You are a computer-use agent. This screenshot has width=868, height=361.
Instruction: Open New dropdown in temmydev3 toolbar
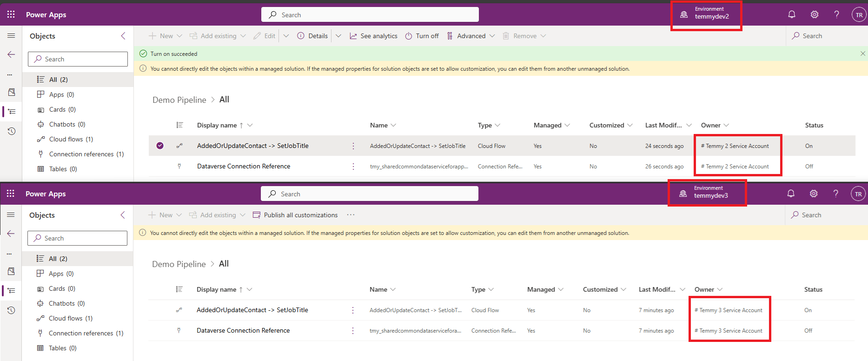(165, 215)
